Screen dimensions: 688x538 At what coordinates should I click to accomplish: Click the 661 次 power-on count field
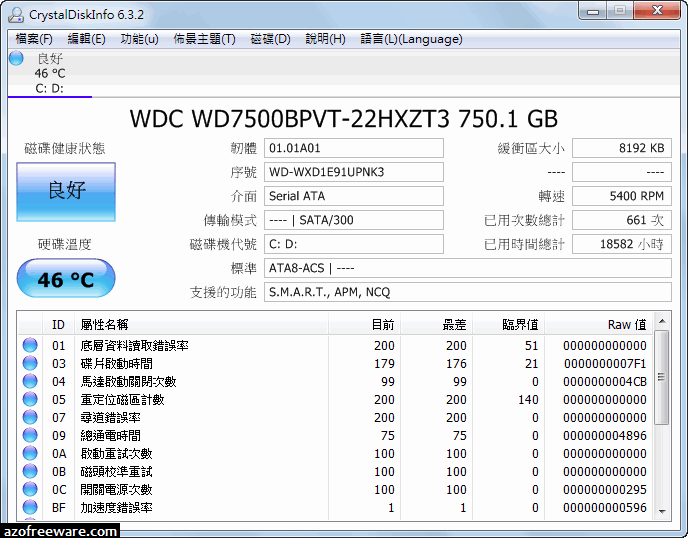[622, 220]
